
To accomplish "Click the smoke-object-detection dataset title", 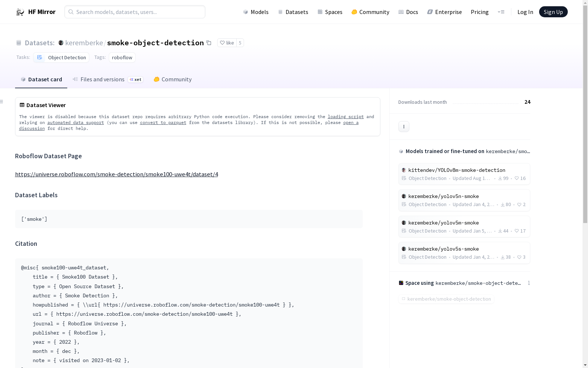I will tap(155, 43).
